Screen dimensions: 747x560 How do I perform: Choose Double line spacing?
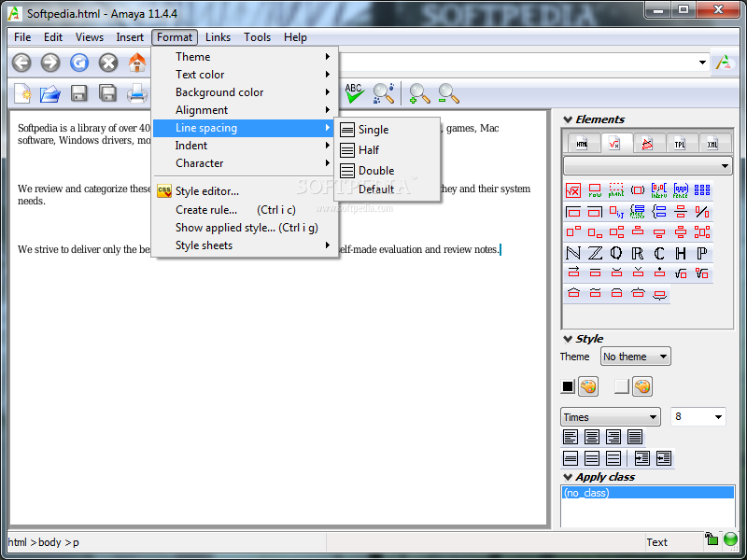coord(387,171)
